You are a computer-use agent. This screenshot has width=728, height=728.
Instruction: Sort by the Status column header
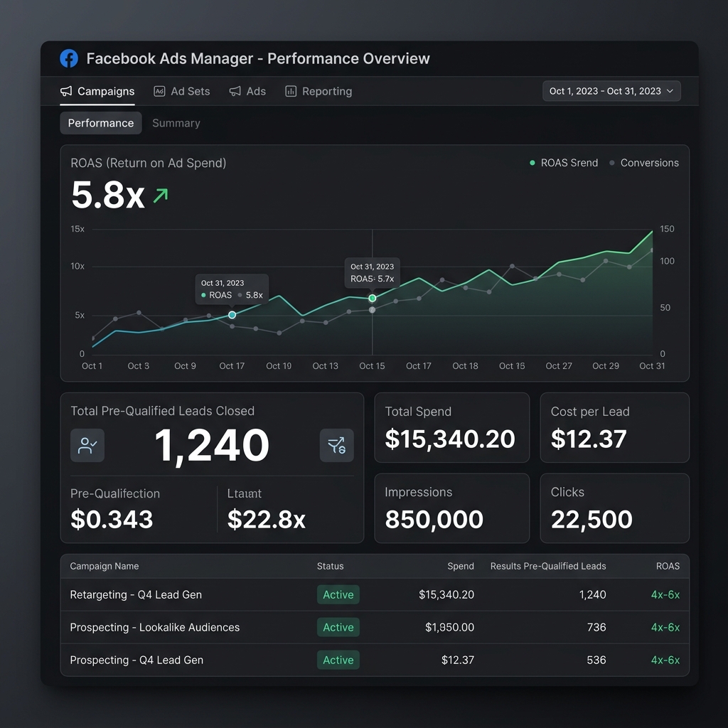click(330, 566)
